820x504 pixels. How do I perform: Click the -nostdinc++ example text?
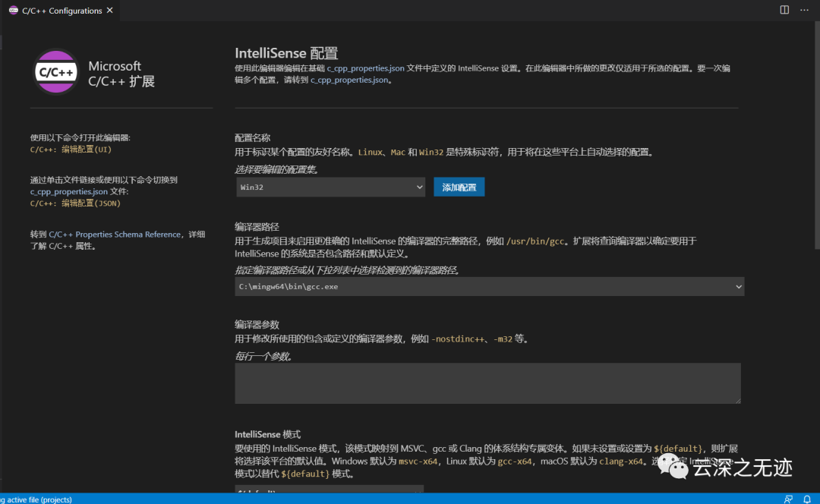click(458, 339)
